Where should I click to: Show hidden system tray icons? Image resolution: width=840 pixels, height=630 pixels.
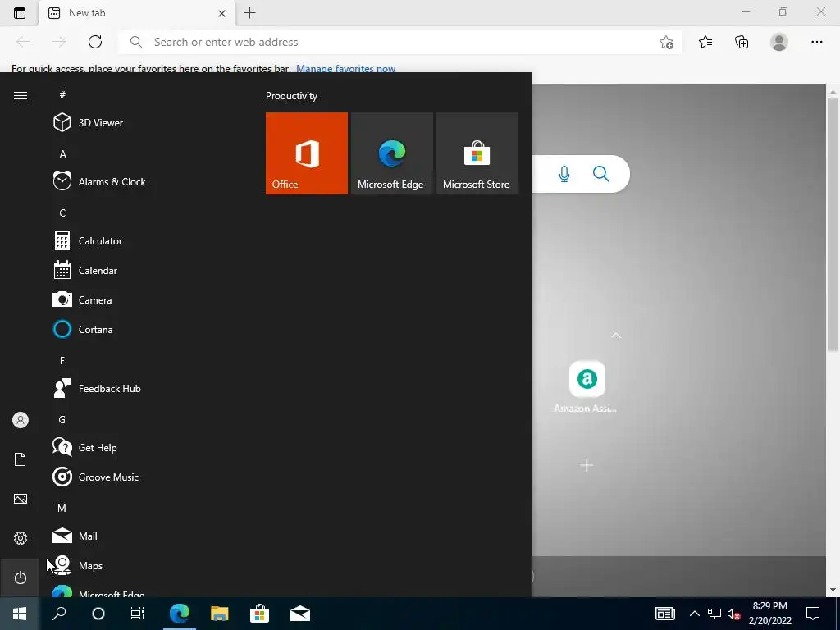coord(694,614)
